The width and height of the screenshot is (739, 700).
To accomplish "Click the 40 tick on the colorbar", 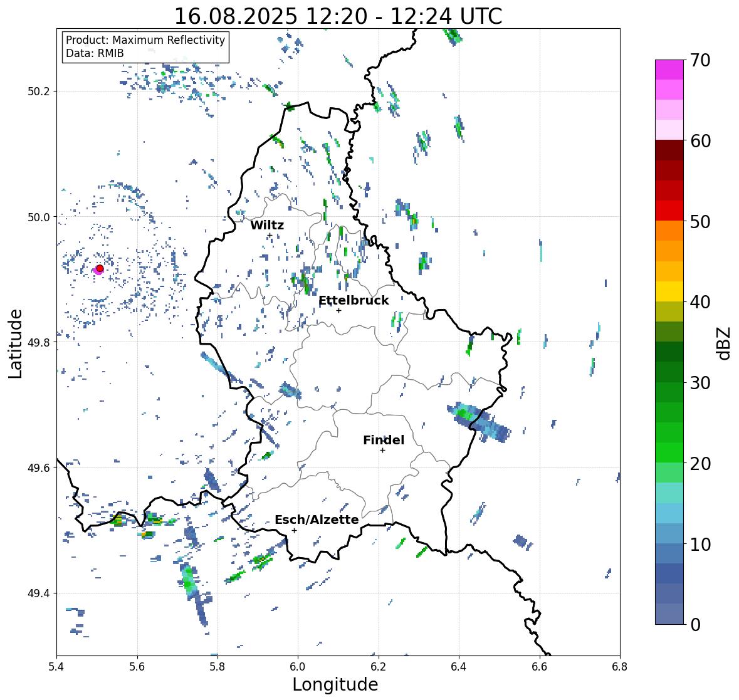I will coord(700,302).
